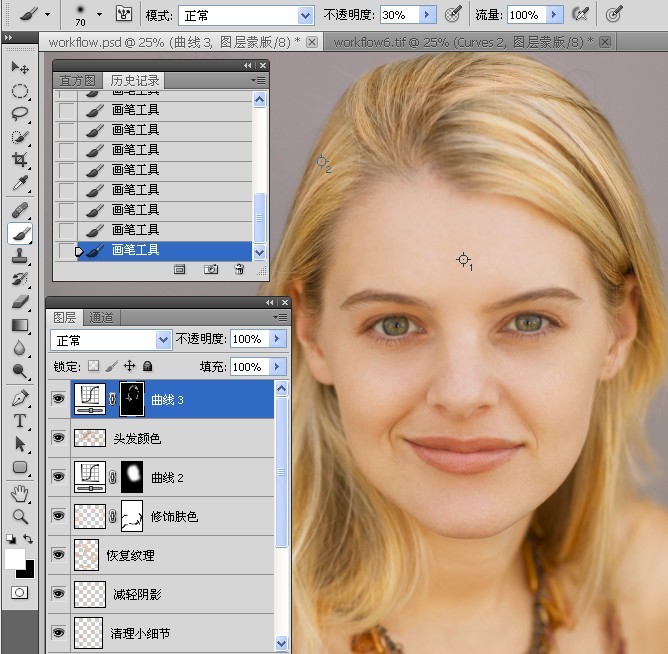
Task: Pick the Horizontal Type tool
Action: coord(20,421)
